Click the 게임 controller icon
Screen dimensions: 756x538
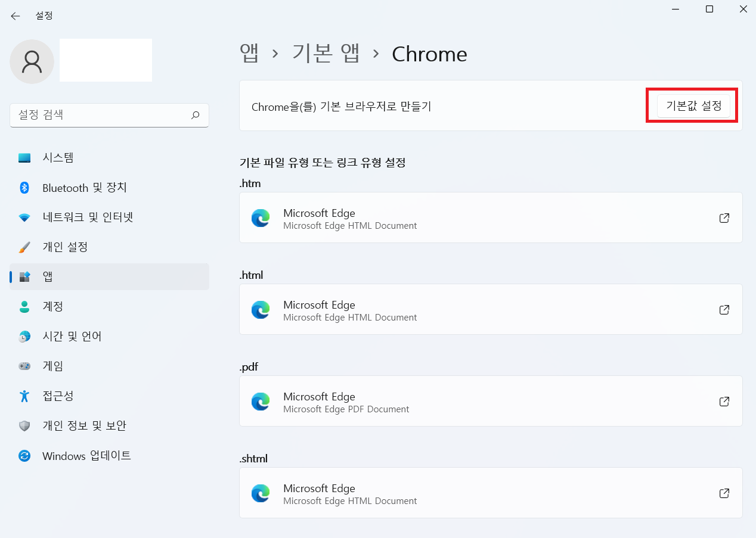(24, 366)
